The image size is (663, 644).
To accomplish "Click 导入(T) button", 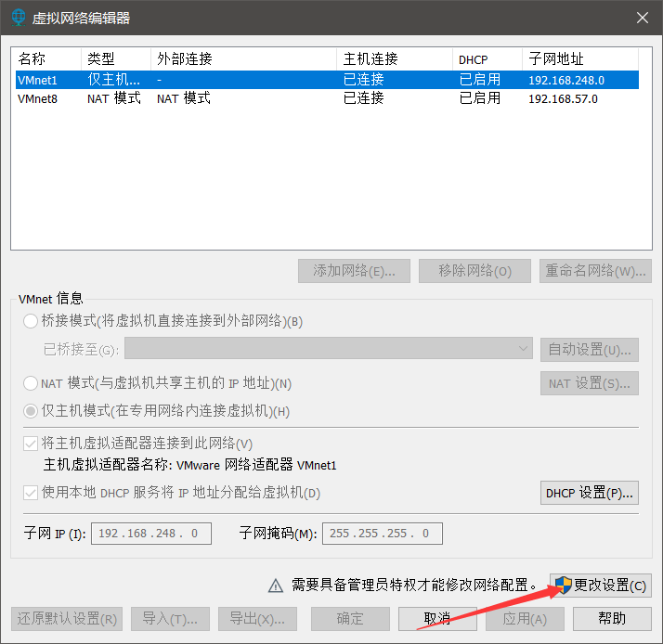I will [x=170, y=619].
